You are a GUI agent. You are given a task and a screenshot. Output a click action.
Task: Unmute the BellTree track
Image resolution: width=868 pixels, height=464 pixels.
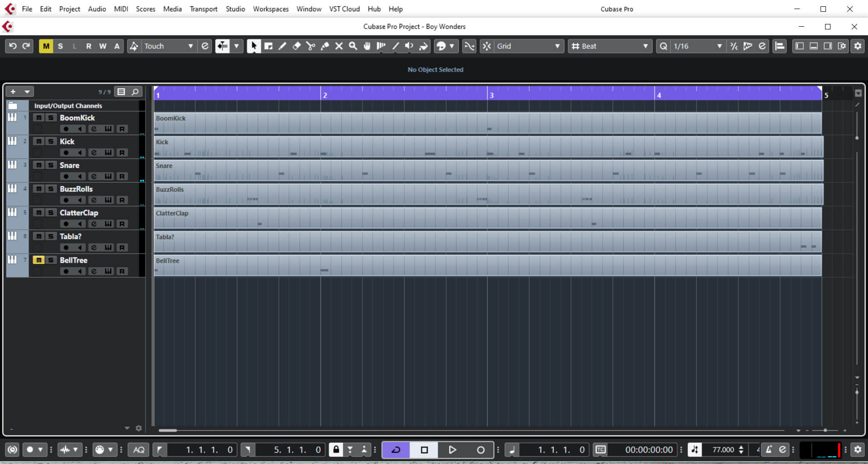(39, 260)
